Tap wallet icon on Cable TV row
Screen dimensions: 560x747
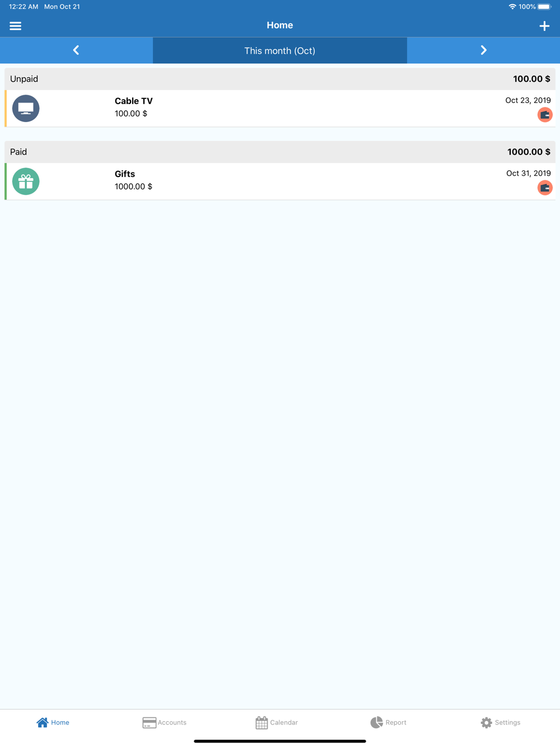(x=545, y=115)
